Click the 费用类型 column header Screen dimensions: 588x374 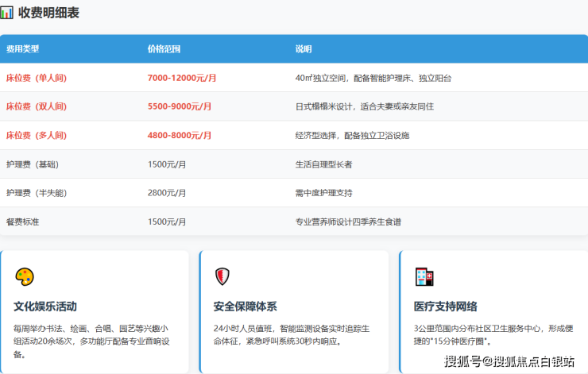coord(22,49)
